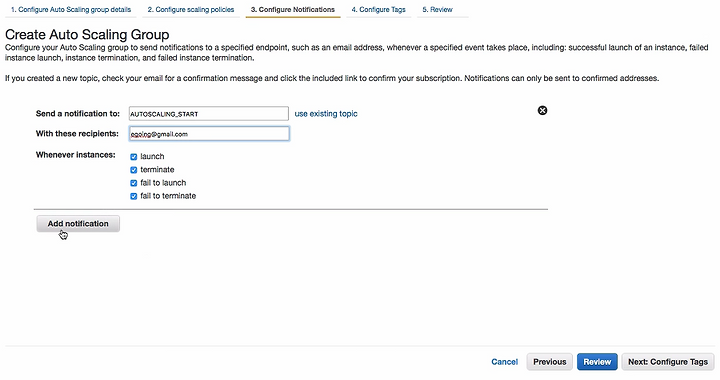This screenshot has height=380, width=720.
Task: Go to the Configure scaling policies step
Action: 191,10
